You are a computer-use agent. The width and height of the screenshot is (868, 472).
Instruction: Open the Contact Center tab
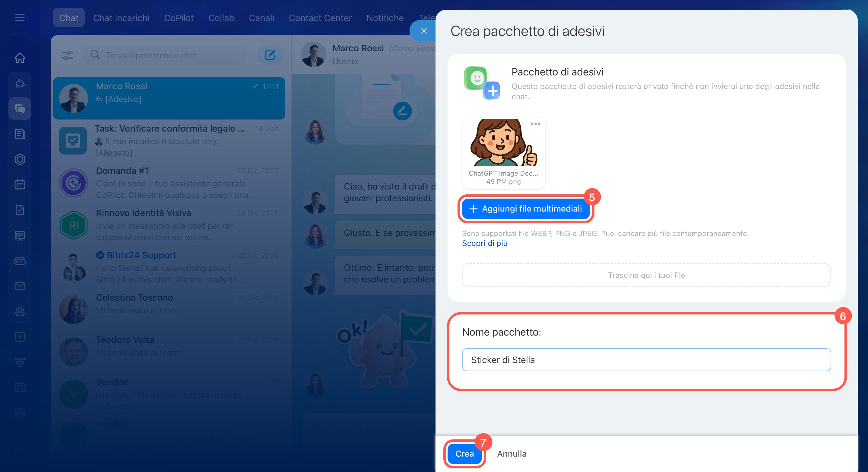point(320,18)
